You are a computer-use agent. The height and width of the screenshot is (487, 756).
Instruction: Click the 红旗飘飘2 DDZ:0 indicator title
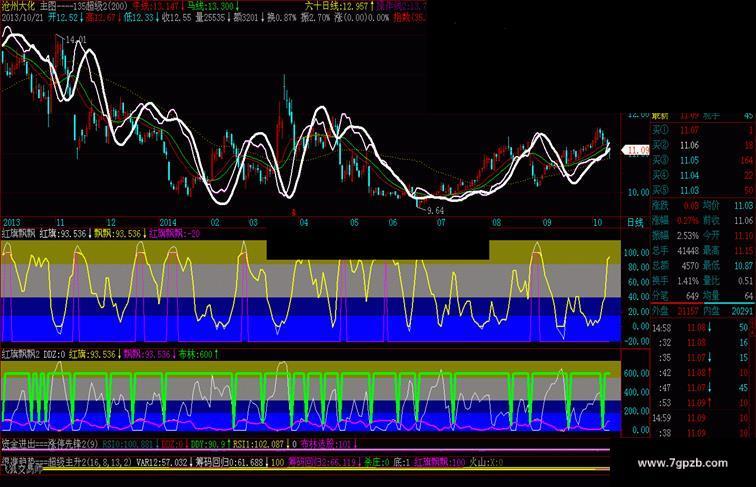click(33, 354)
